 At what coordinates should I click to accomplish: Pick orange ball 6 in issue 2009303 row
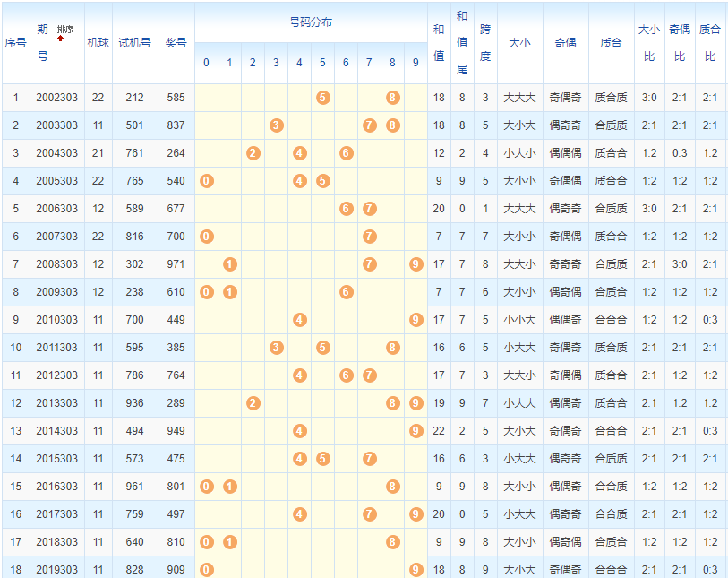[346, 292]
